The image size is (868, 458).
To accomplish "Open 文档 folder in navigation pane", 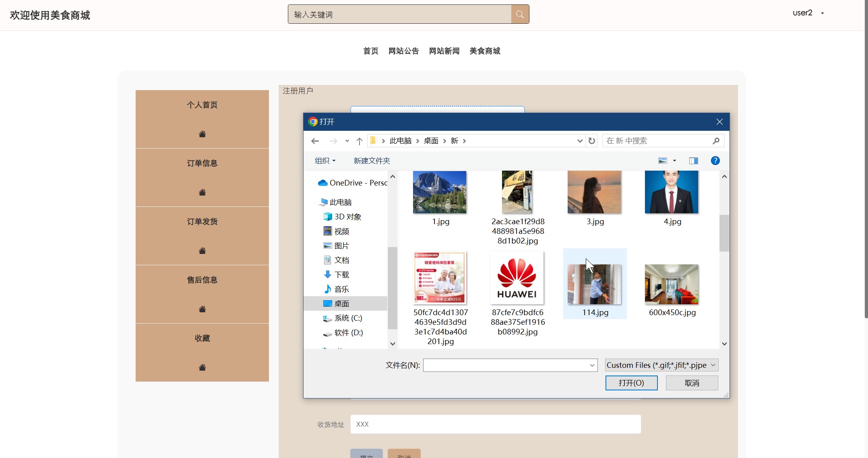I will coord(336,260).
